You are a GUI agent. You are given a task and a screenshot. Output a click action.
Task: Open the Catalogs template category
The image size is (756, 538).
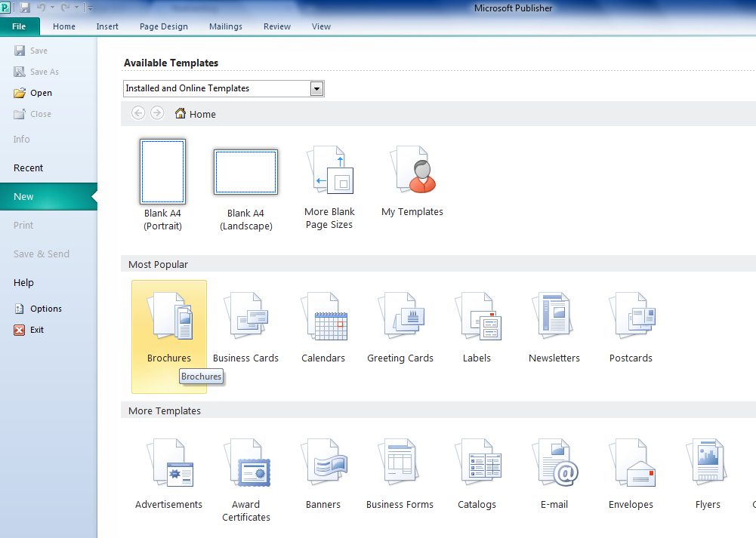(x=477, y=474)
